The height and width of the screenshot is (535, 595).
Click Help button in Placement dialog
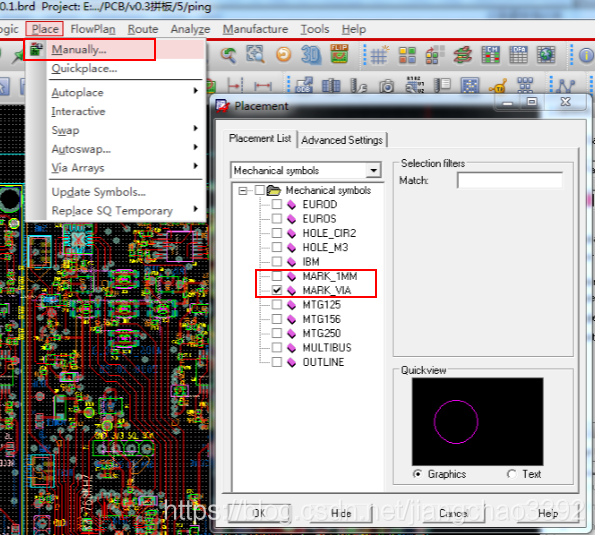(548, 513)
